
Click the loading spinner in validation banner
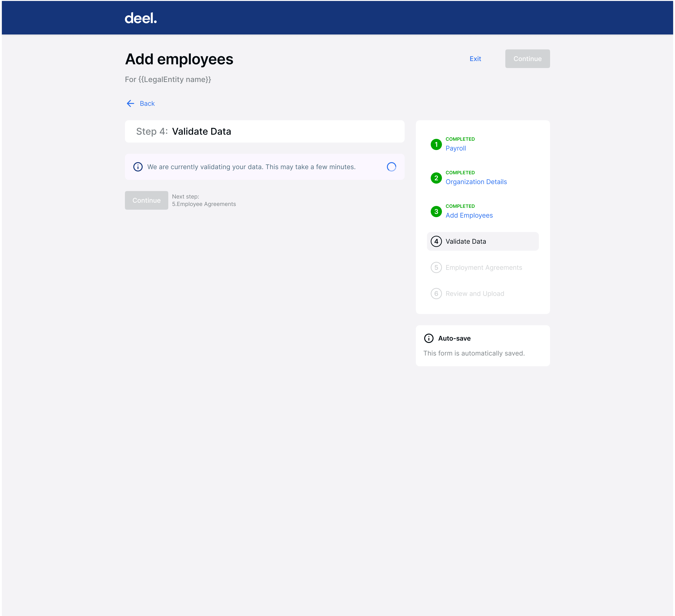pyautogui.click(x=391, y=167)
